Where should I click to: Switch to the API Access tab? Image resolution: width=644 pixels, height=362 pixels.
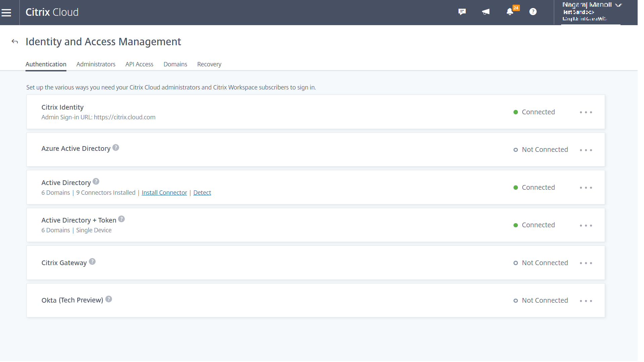[139, 64]
